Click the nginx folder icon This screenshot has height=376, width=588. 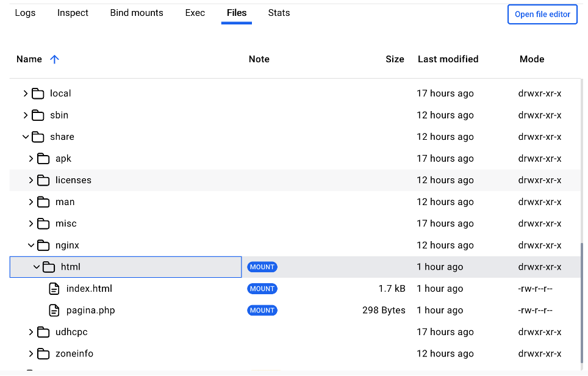coord(43,245)
